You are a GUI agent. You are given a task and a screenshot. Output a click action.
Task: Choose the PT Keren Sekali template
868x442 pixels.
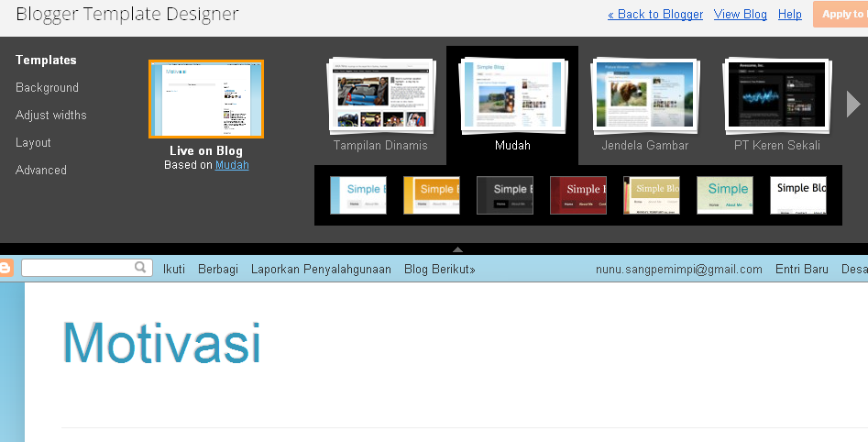point(777,97)
